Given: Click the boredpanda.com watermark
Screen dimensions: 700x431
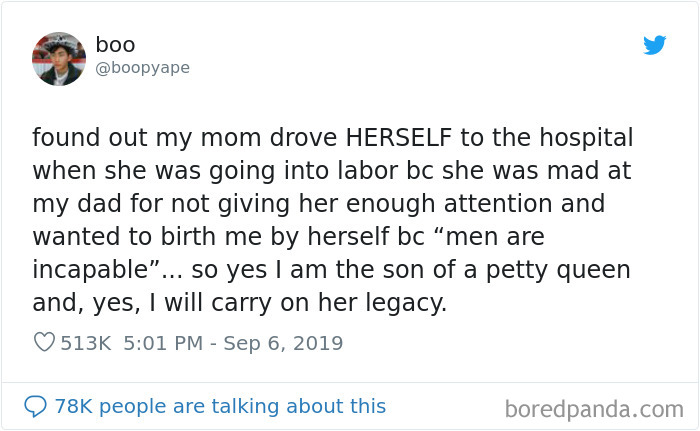Looking at the screenshot, I should (x=594, y=408).
